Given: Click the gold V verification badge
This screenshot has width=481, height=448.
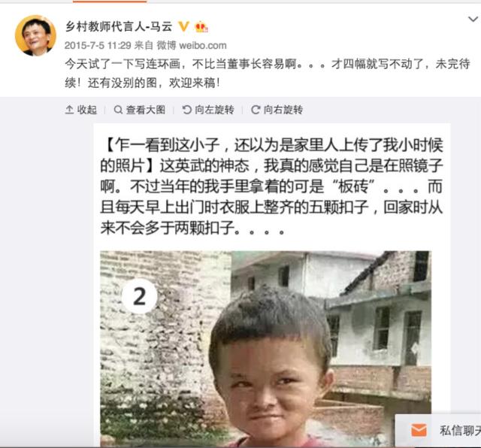Looking at the screenshot, I should coord(183,26).
